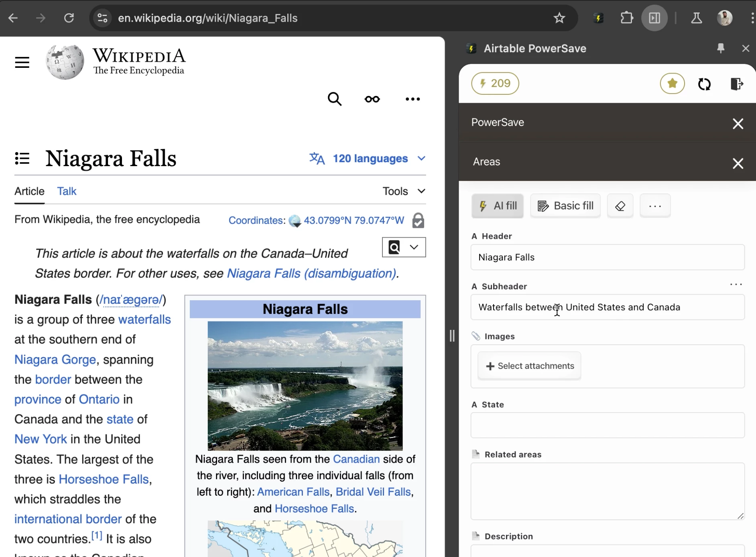Open site information icon in address bar
The width and height of the screenshot is (756, 557).
(102, 18)
